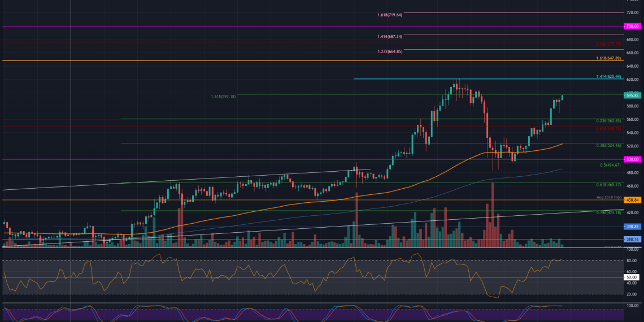Screen dimensions: 644x322
Task: Select the cyan 1.414(620.44) Fibonacci label
Action: (x=608, y=77)
